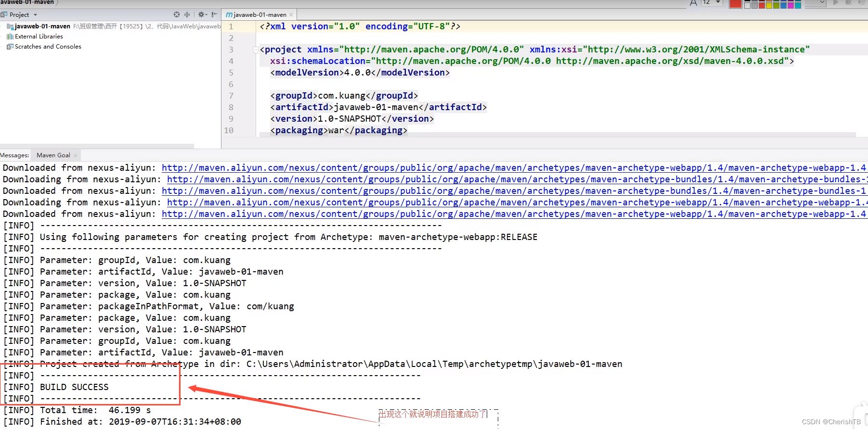Click the 'Using following parameters' info line
Image resolution: width=868 pixels, height=429 pixels.
click(271, 237)
